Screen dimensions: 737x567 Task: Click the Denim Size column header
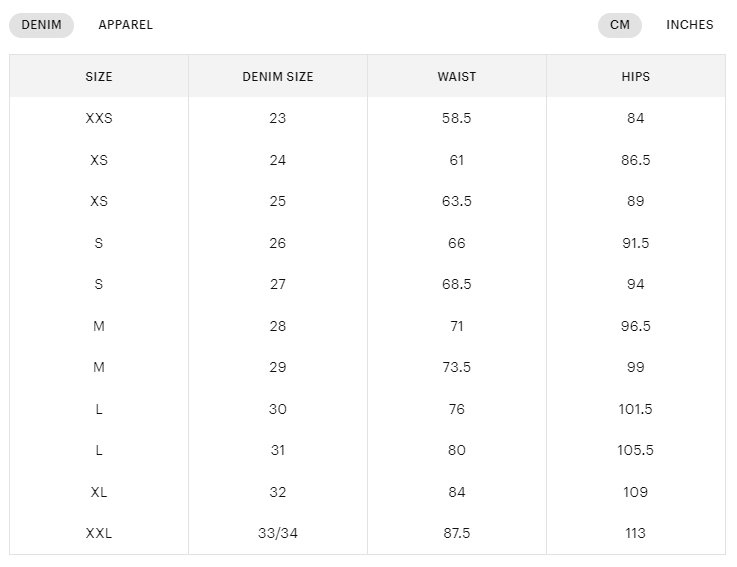click(x=278, y=77)
